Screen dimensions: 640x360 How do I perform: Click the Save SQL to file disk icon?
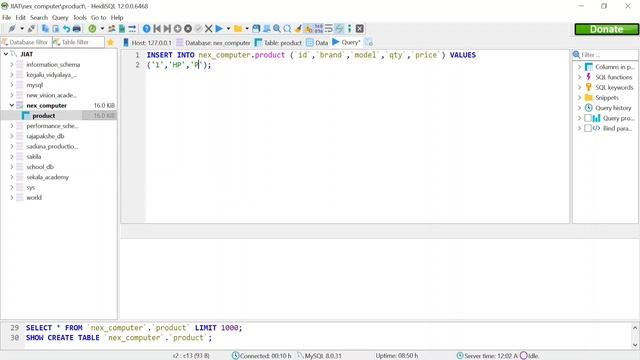[x=256, y=29]
